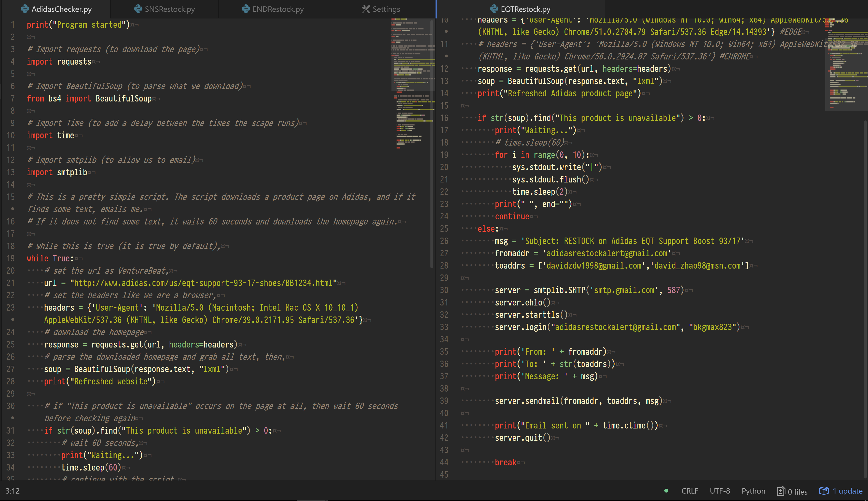Open the CRLF line ending selector
Screen dimensions: 868x501
pos(689,491)
